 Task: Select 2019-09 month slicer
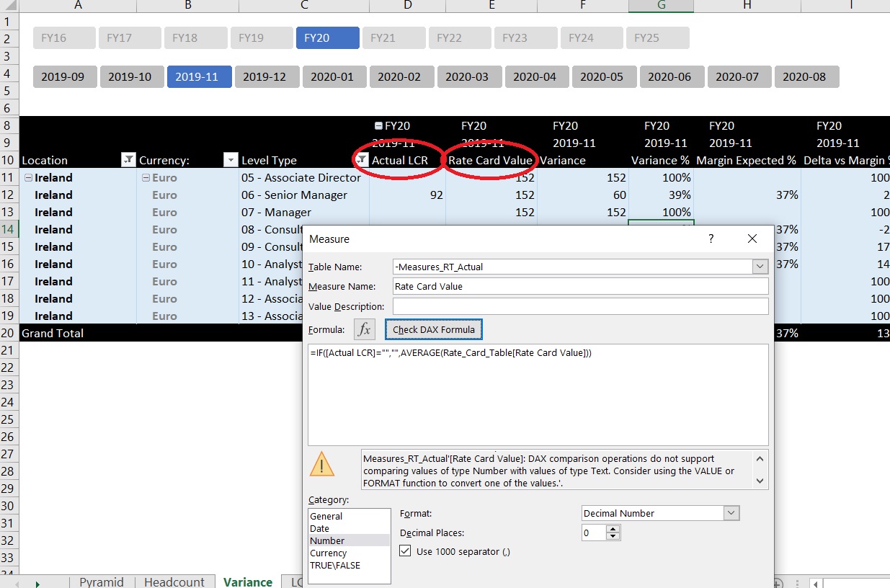65,76
